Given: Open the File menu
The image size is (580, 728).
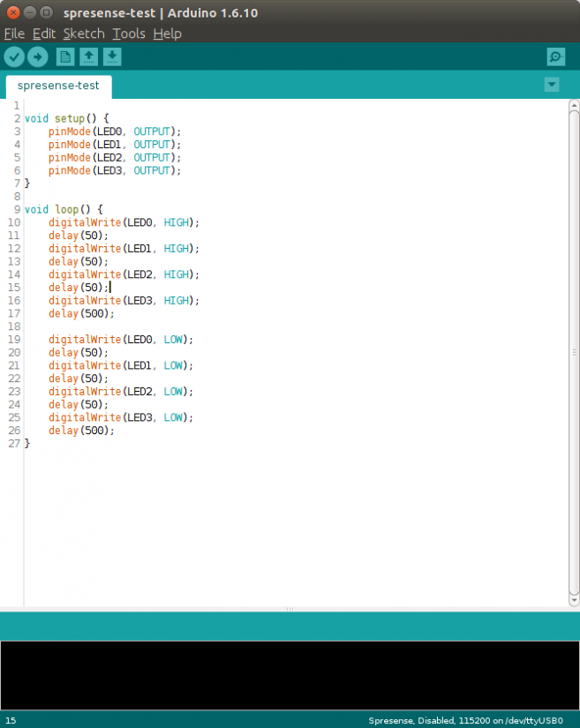Looking at the screenshot, I should (x=14, y=34).
